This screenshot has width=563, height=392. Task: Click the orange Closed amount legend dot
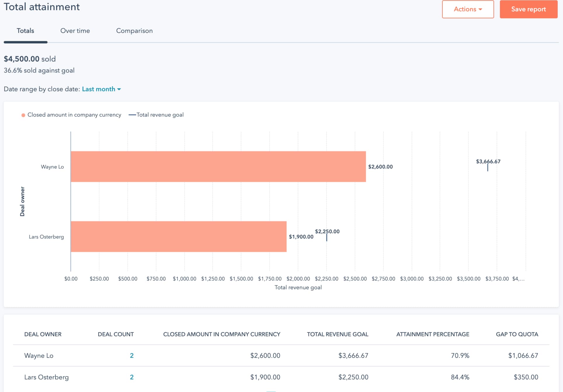pyautogui.click(x=23, y=115)
